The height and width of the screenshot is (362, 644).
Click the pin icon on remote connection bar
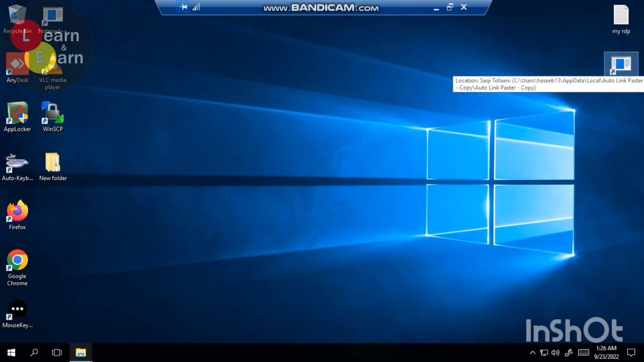coord(184,7)
